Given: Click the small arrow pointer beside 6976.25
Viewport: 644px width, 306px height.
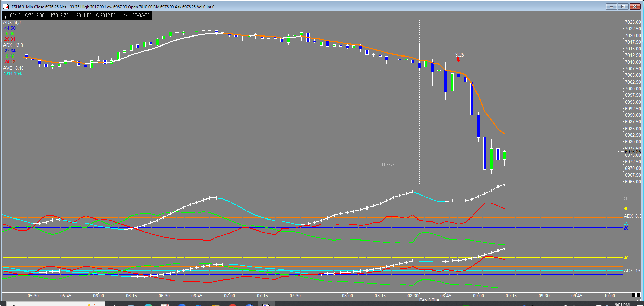Looking at the screenshot, I should click(x=620, y=152).
